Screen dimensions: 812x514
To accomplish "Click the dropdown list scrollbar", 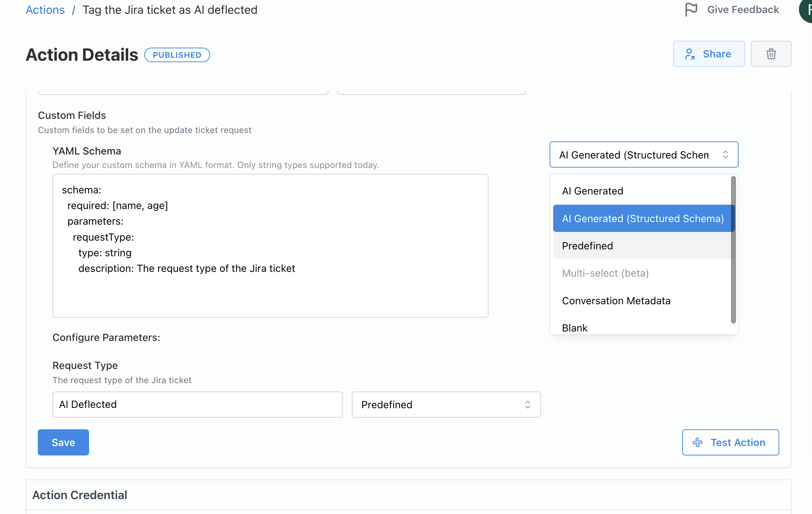I will point(733,250).
